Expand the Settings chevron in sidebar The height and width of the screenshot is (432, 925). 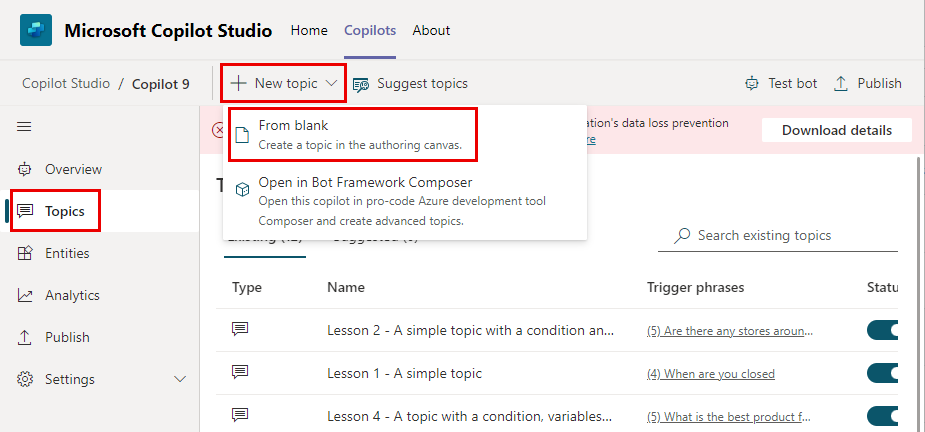click(181, 379)
